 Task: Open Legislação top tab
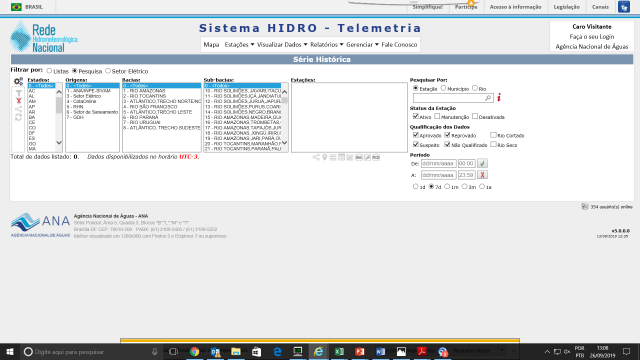(x=567, y=7)
